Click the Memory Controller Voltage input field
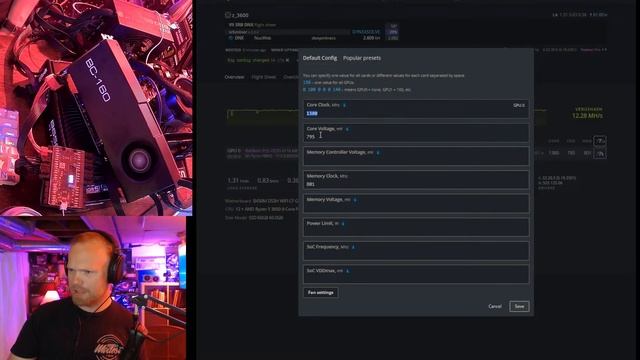The height and width of the screenshot is (360, 640). [416, 156]
